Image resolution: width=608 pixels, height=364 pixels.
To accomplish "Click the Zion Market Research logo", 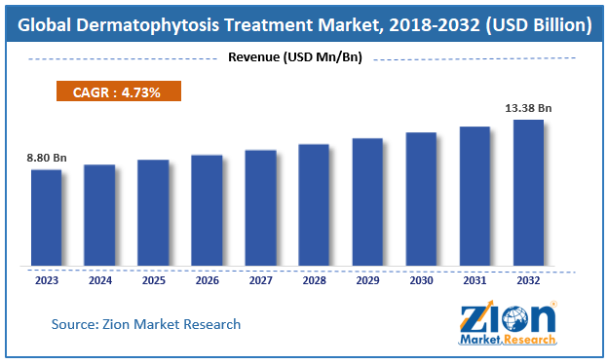I will (x=508, y=323).
